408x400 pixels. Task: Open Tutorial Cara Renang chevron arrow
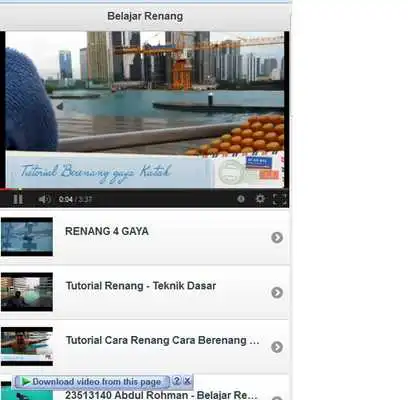point(277,347)
